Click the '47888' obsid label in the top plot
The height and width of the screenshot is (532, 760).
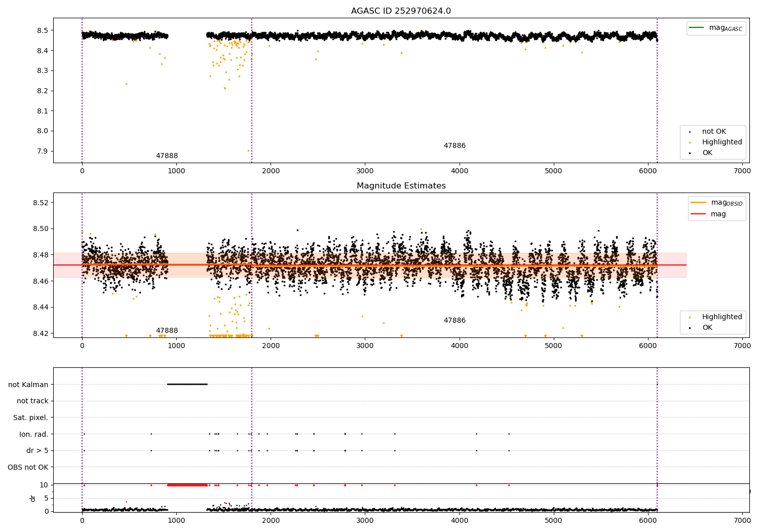coord(167,156)
